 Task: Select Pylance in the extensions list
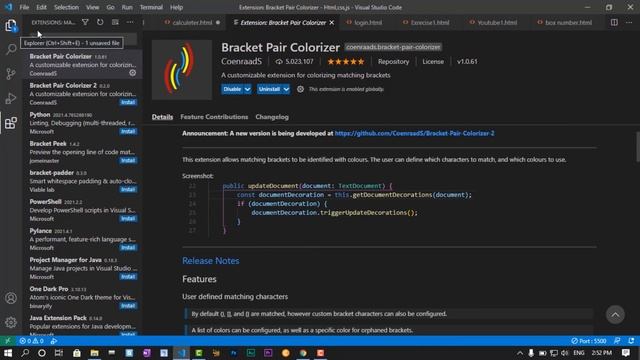pos(83,239)
